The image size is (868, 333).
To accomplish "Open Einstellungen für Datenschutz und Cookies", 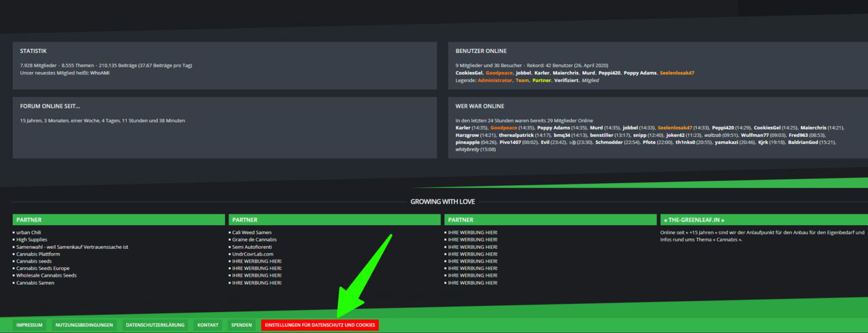I will click(319, 325).
